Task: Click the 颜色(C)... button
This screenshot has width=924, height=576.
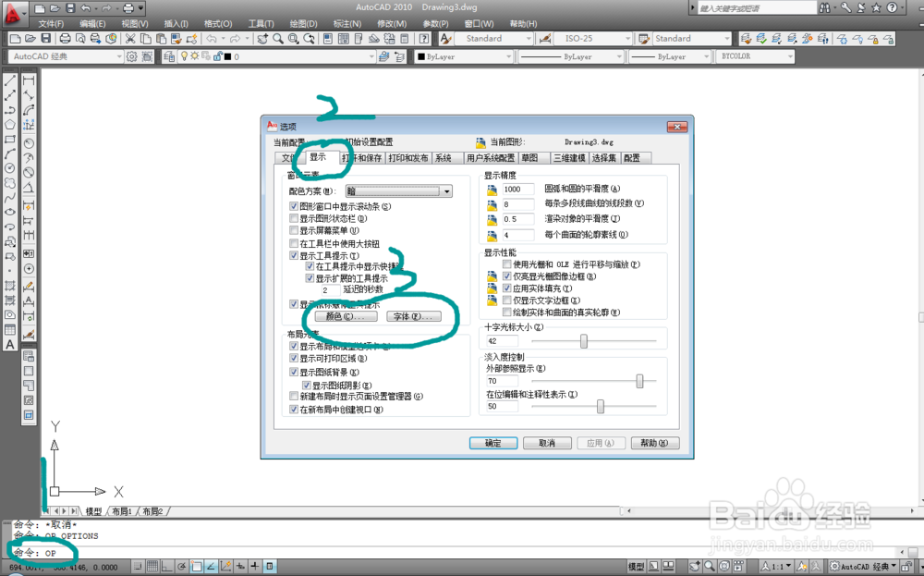Action: point(346,316)
